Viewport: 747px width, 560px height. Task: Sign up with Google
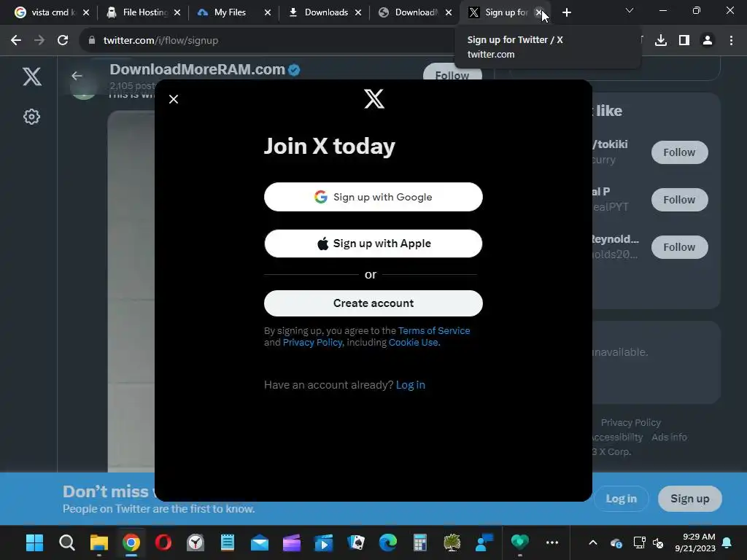373,197
